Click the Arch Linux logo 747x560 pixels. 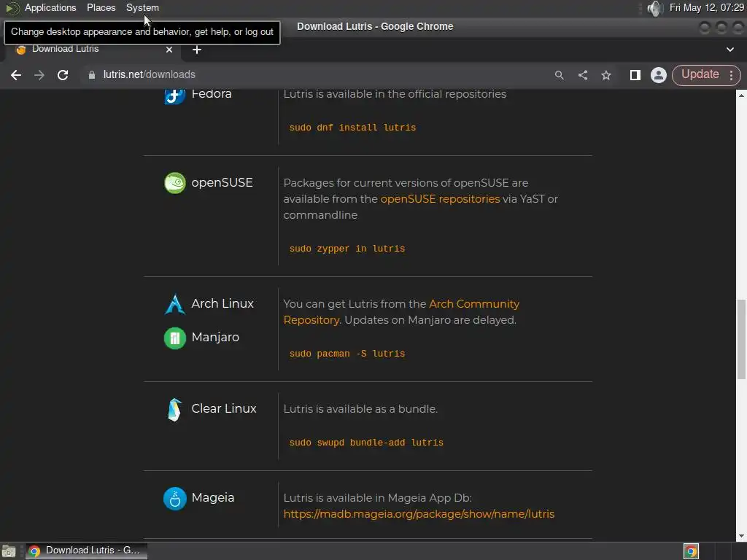[175, 304]
